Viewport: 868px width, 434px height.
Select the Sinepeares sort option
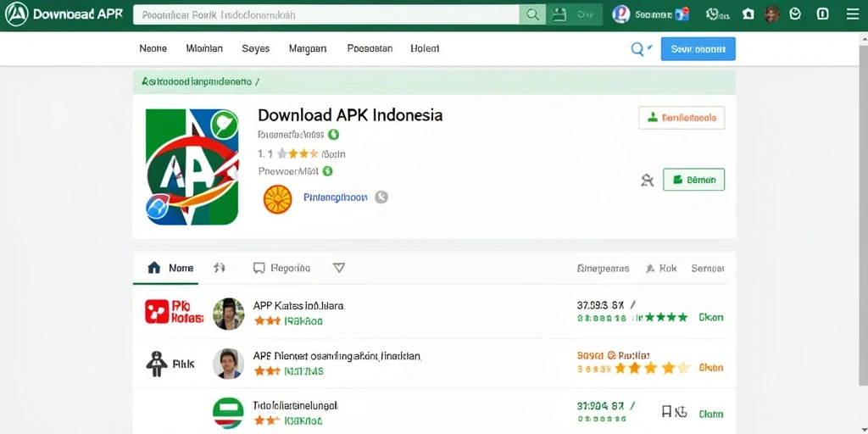tap(603, 269)
